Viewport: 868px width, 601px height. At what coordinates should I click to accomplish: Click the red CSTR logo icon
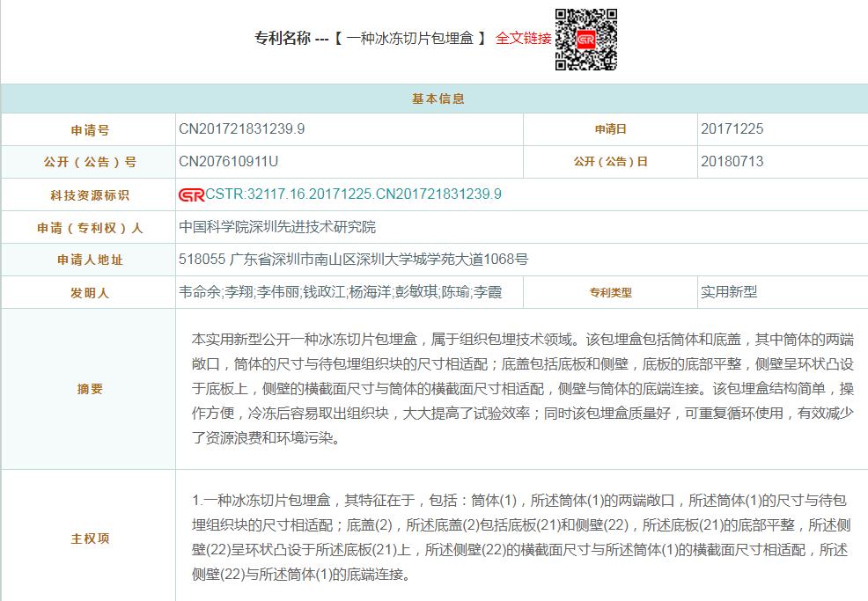click(191, 194)
